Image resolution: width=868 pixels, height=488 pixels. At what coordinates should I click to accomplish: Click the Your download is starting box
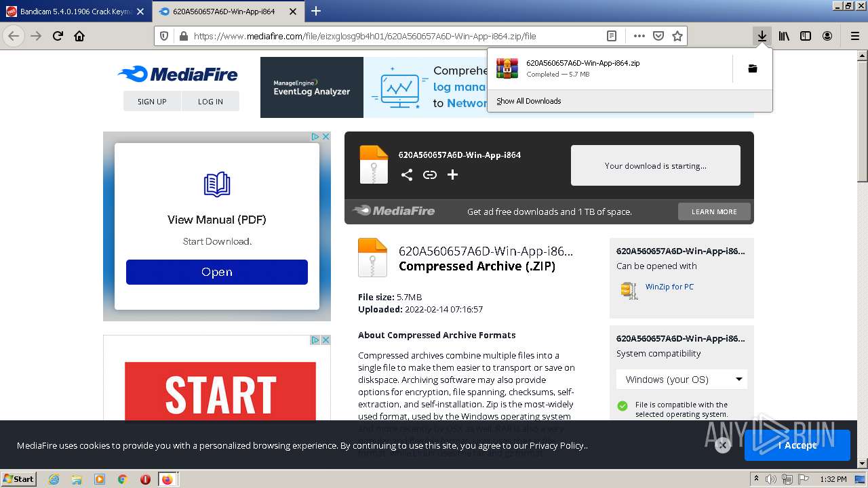click(656, 165)
